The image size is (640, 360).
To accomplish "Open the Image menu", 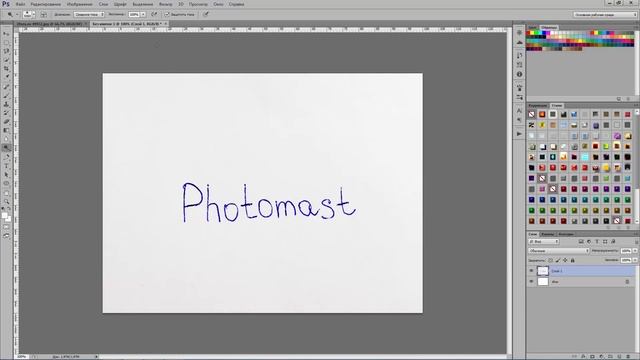I will click(80, 4).
